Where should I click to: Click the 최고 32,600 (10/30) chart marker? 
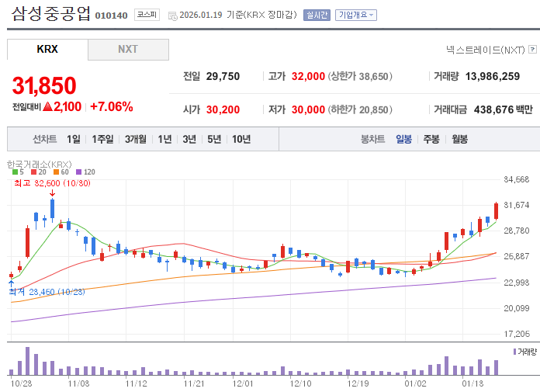tap(52, 183)
